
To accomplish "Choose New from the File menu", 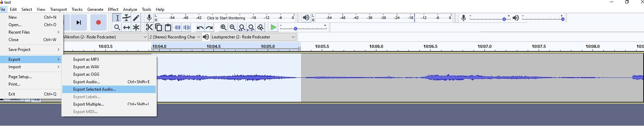I will 32,17.
